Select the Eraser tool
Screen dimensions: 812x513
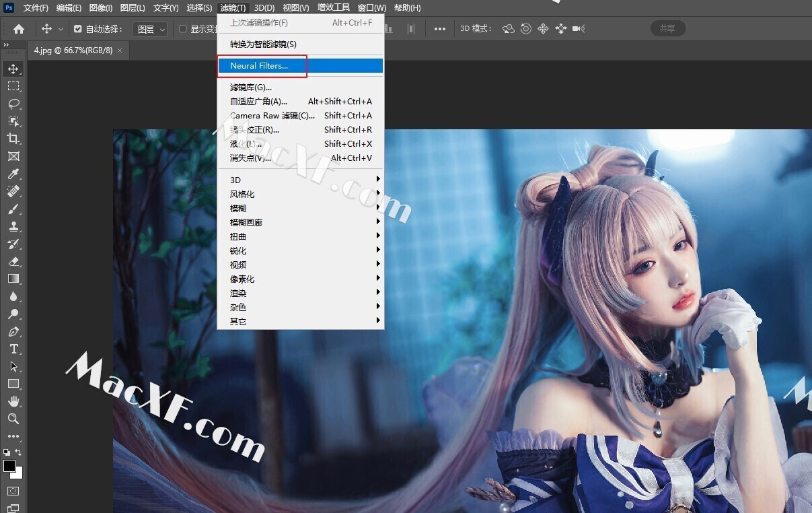13,261
